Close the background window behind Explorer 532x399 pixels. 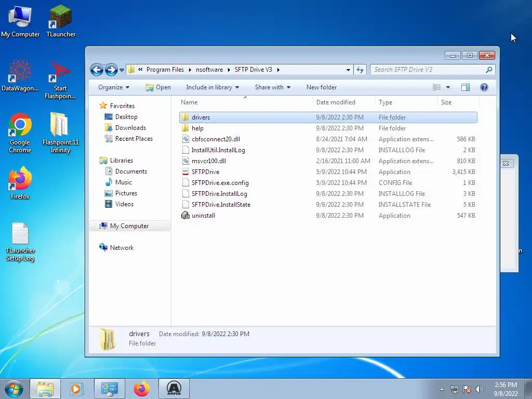506,163
